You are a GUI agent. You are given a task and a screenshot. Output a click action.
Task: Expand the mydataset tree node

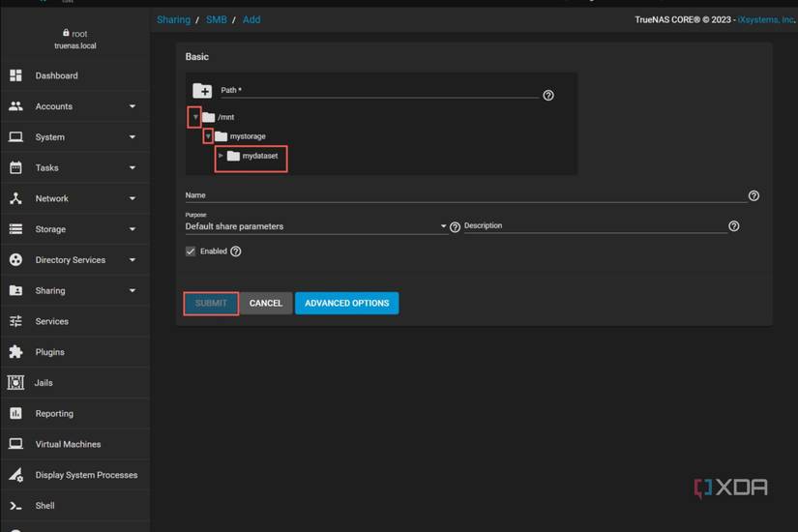(221, 156)
